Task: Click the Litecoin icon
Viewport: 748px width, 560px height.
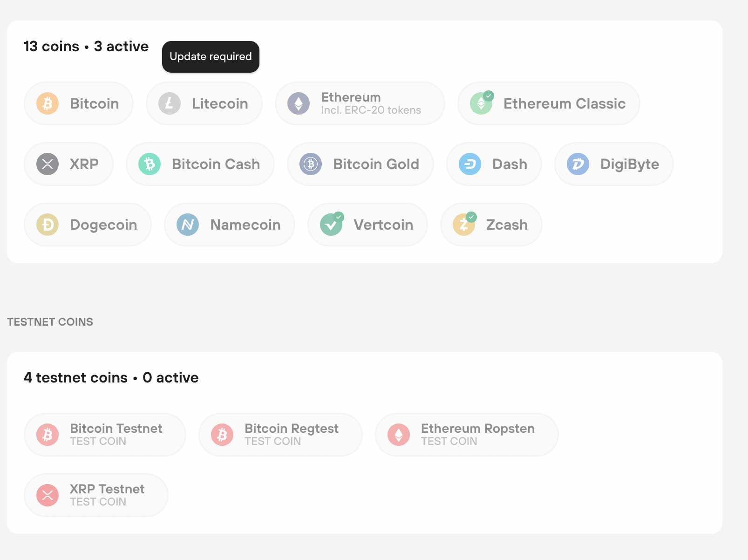Action: click(x=169, y=103)
